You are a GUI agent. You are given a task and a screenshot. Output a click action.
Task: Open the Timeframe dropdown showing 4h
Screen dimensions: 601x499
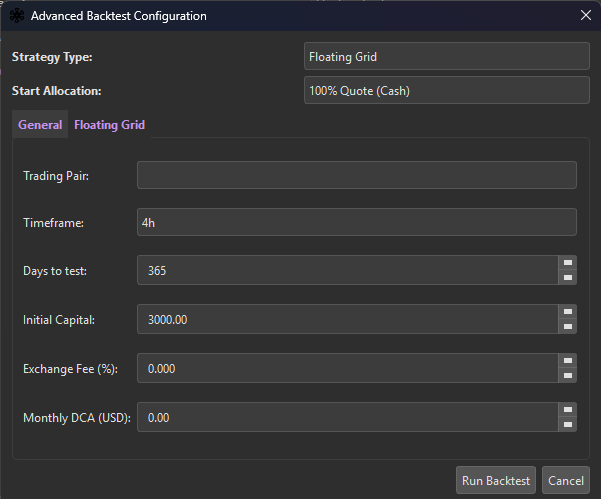point(357,222)
